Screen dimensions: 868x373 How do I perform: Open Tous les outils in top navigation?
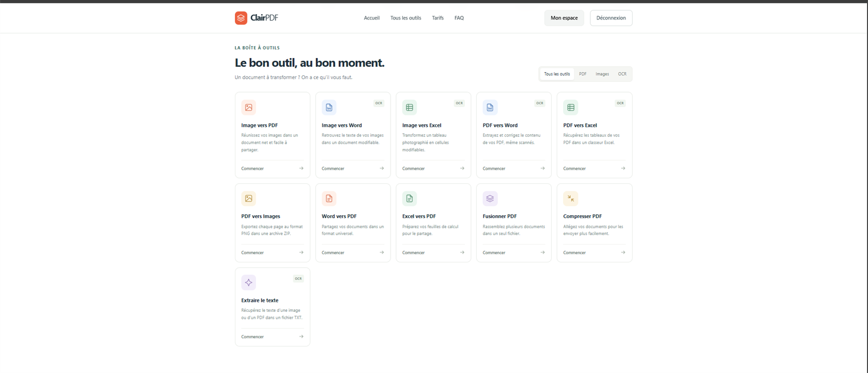(x=406, y=18)
